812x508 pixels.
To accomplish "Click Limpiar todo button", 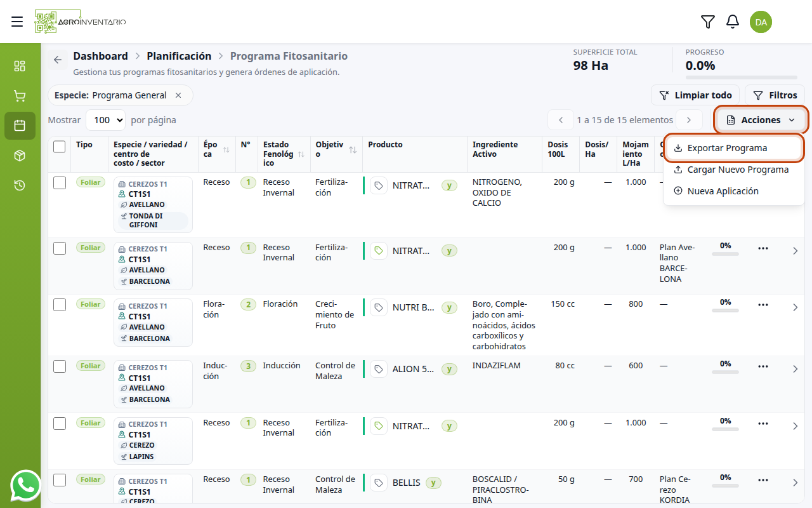I will pyautogui.click(x=695, y=95).
